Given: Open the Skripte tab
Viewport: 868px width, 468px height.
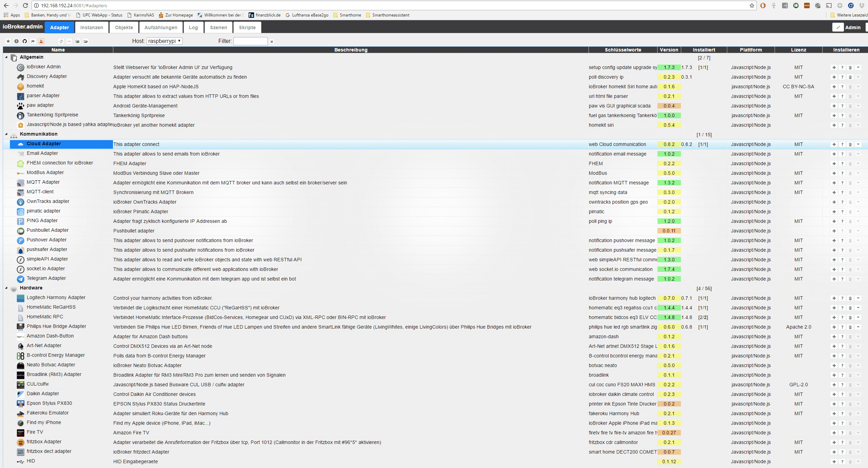Looking at the screenshot, I should (x=247, y=27).
